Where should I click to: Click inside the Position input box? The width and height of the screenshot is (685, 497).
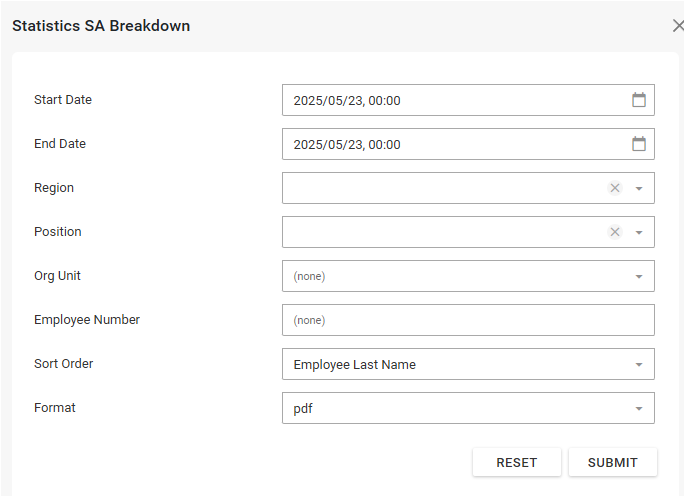440,232
